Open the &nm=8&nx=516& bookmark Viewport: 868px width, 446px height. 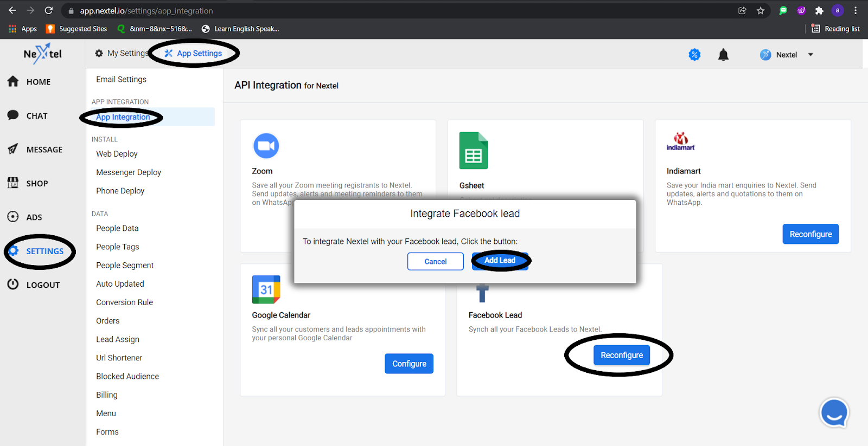coord(155,29)
